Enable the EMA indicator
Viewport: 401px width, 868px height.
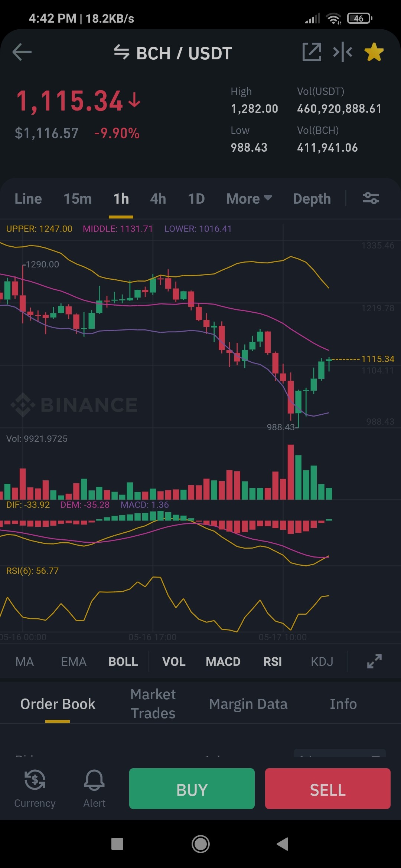[74, 662]
